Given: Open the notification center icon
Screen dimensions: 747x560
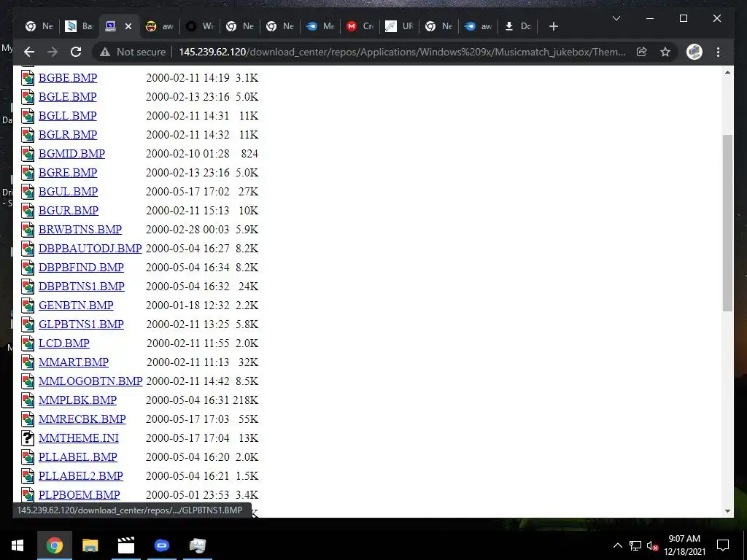Looking at the screenshot, I should click(x=723, y=545).
